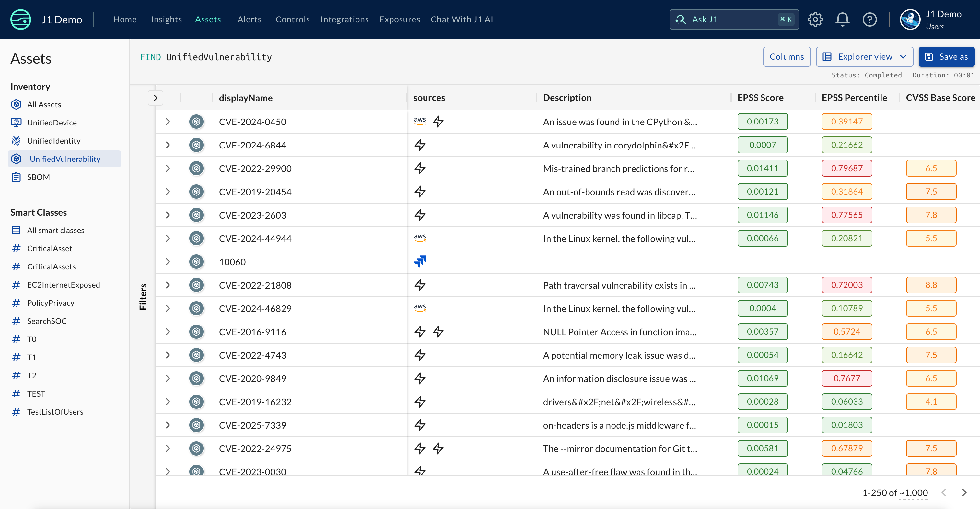Open the TestListOfUsers smart class
980x509 pixels.
coord(55,412)
